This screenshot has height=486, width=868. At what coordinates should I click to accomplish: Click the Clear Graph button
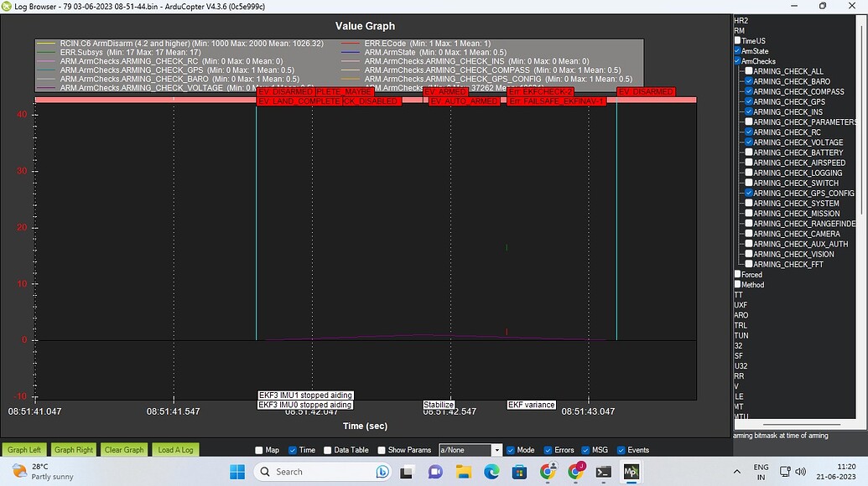pyautogui.click(x=123, y=450)
